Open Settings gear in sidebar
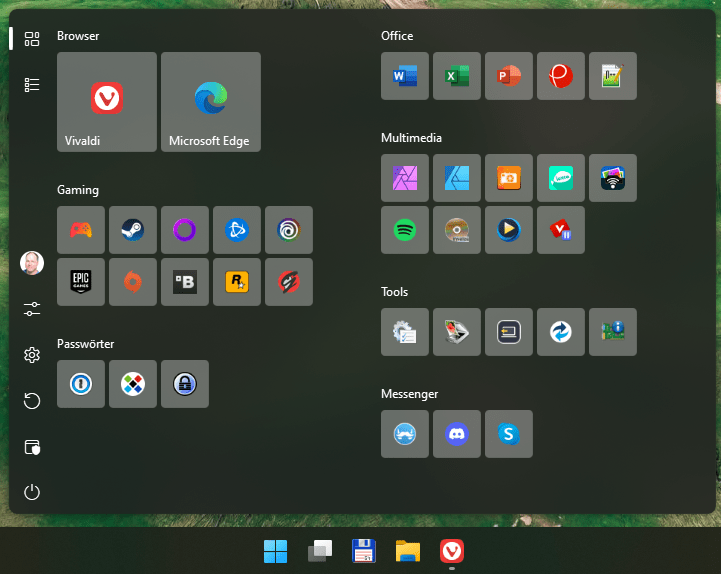 tap(32, 355)
